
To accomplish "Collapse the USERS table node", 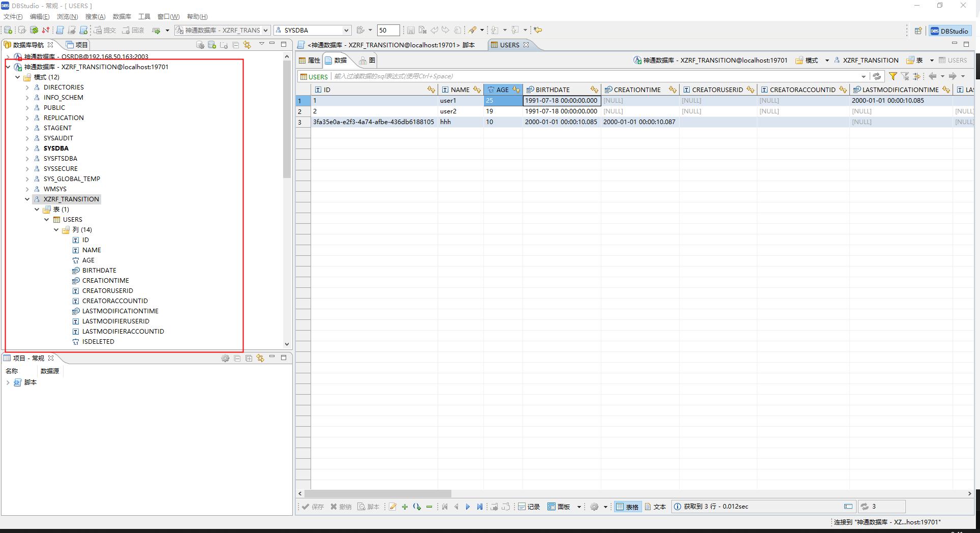I will tap(47, 219).
